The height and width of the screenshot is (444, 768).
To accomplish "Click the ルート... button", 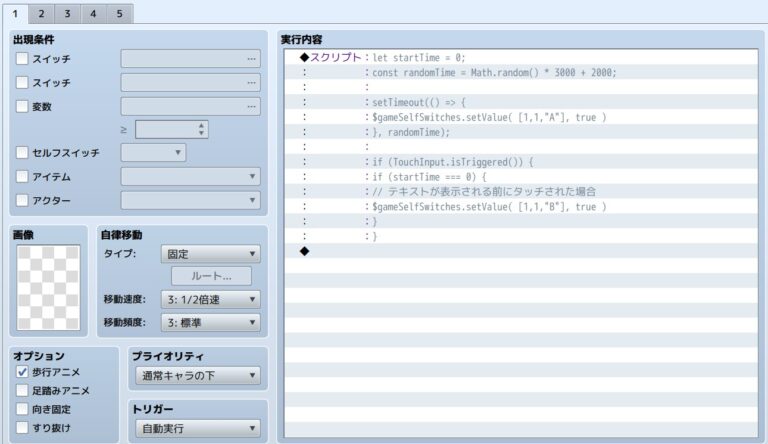I will tap(210, 276).
